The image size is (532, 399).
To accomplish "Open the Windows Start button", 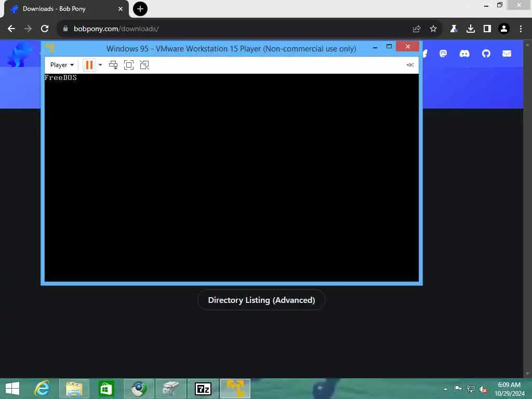I will coord(12,389).
